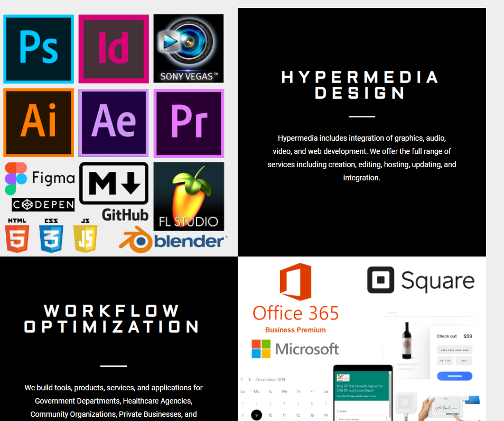Click the Premiere Pro icon
504x421 pixels.
188,122
